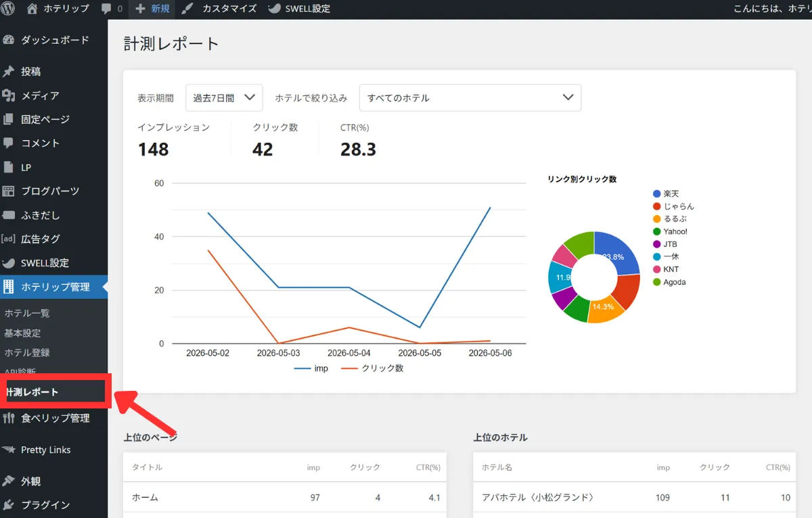Click the SWELL設定 sidebar wave icon
This screenshot has height=518, width=812.
tap(9, 263)
